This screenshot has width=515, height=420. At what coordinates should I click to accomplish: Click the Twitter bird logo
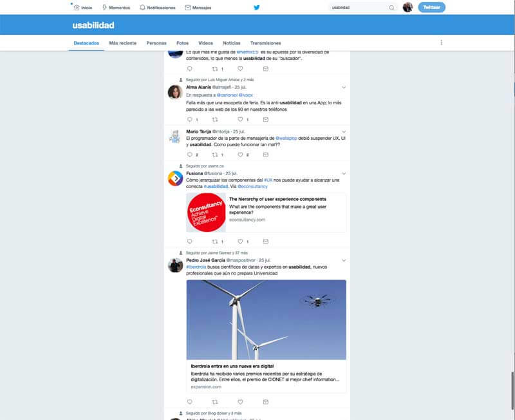coord(256,8)
